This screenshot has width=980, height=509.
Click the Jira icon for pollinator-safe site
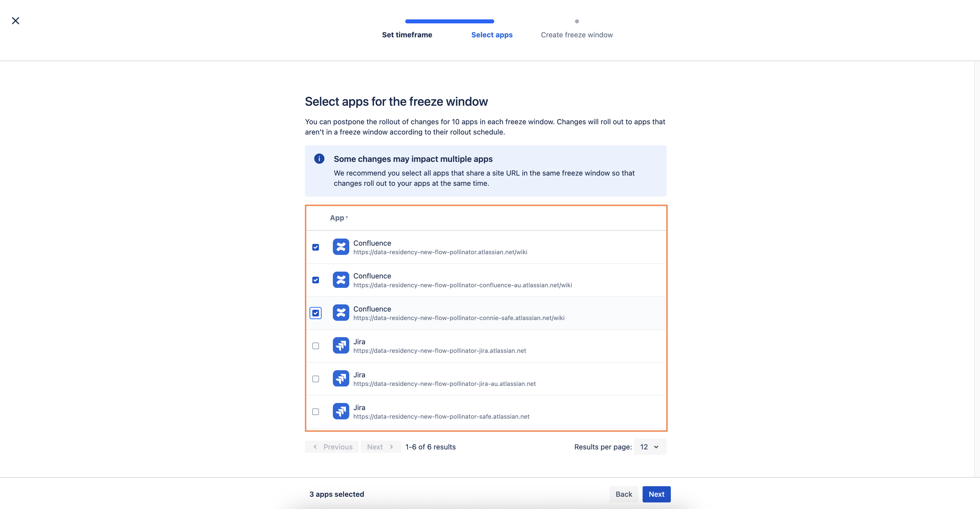[341, 411]
